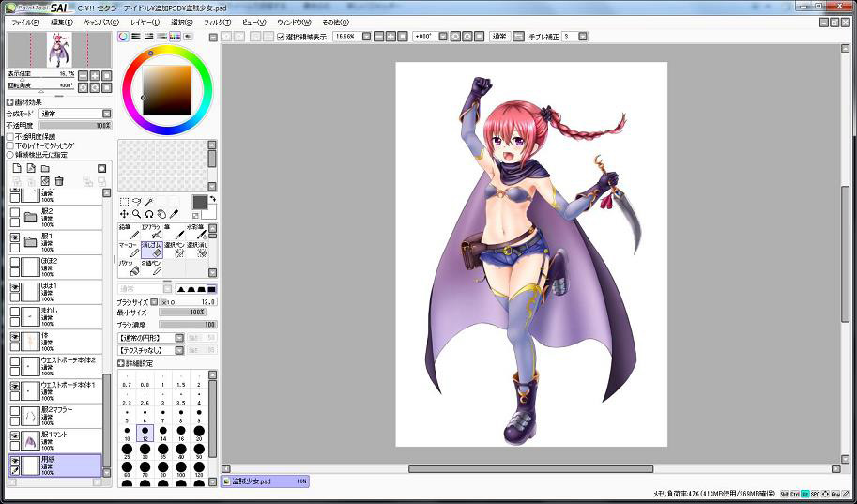Select the Zoom magnifier tool
Image resolution: width=857 pixels, height=504 pixels.
point(136,214)
